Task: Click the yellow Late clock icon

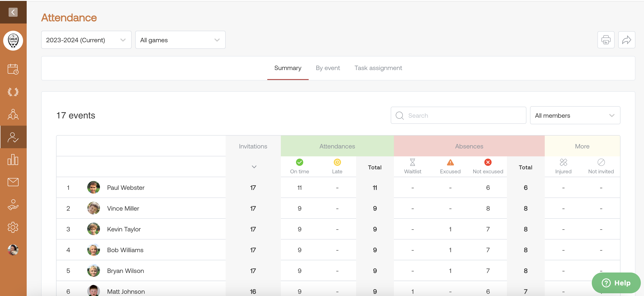Action: 337,162
